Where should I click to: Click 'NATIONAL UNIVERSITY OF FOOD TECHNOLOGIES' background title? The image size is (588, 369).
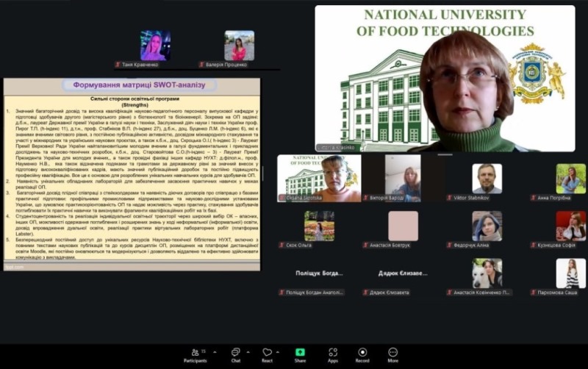coord(445,23)
